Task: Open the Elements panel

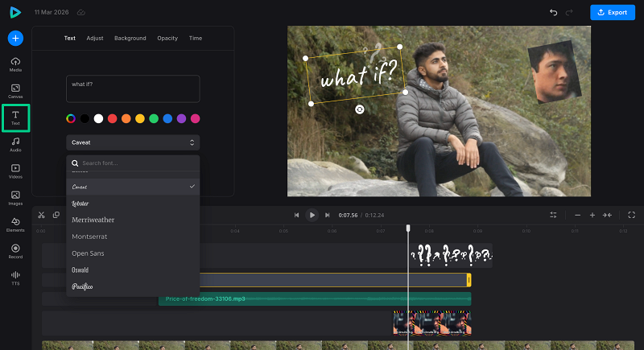Action: [x=15, y=224]
